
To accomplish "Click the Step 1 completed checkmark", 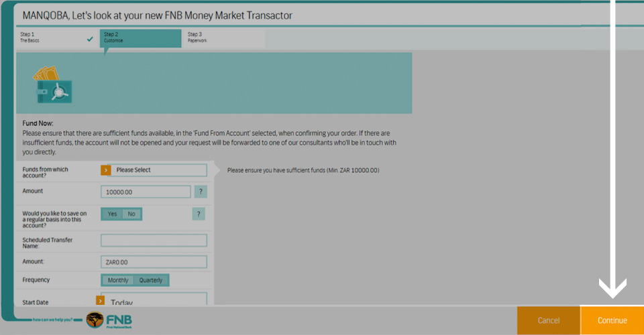I will [x=90, y=40].
